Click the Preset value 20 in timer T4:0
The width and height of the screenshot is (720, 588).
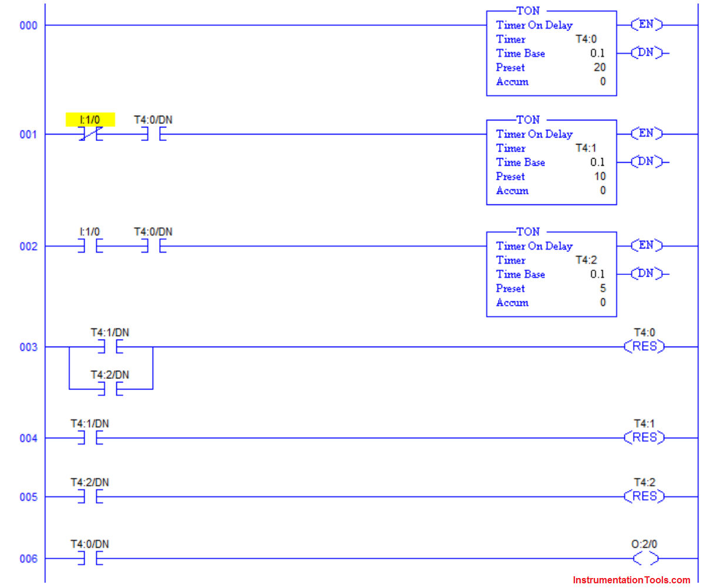(x=600, y=68)
